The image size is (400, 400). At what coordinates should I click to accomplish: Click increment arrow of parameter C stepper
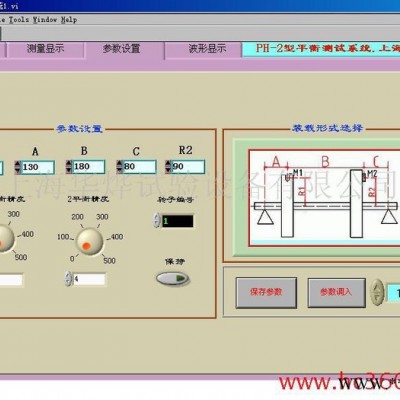tap(119, 164)
